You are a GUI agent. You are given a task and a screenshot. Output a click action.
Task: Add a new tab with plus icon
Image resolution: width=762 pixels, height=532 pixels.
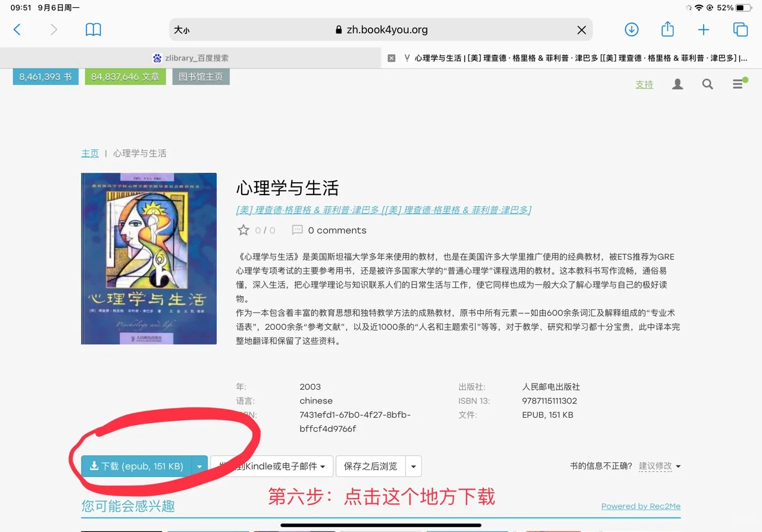tap(704, 30)
